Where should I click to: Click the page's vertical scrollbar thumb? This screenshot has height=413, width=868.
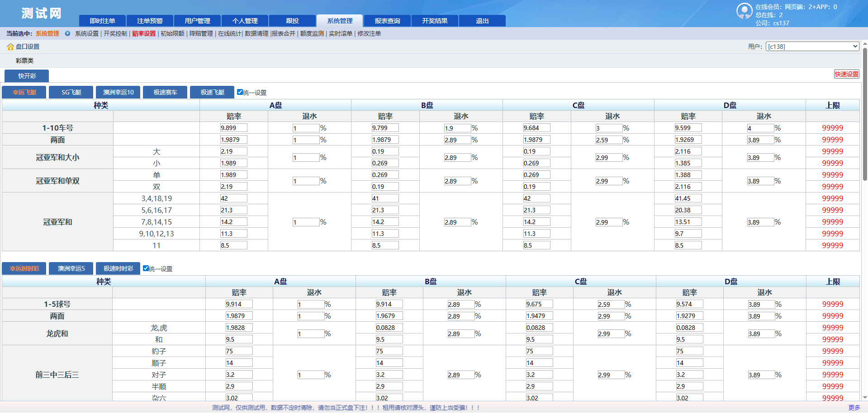(865, 113)
